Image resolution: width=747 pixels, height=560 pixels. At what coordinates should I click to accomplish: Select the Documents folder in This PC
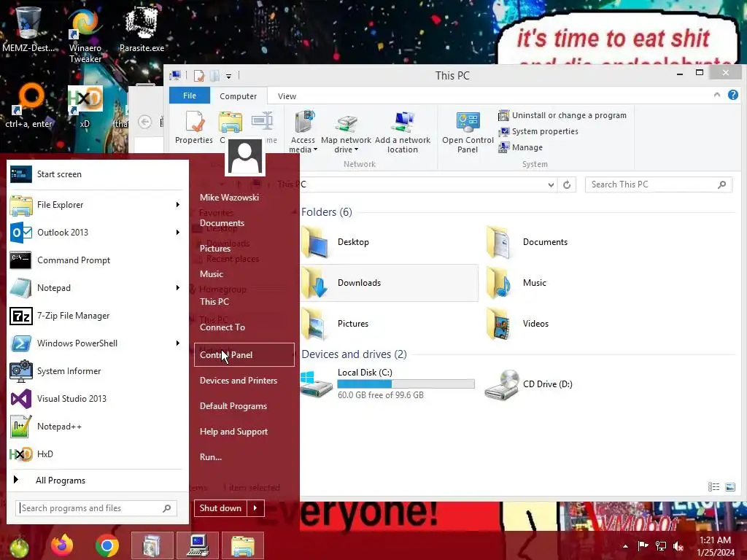pos(527,242)
